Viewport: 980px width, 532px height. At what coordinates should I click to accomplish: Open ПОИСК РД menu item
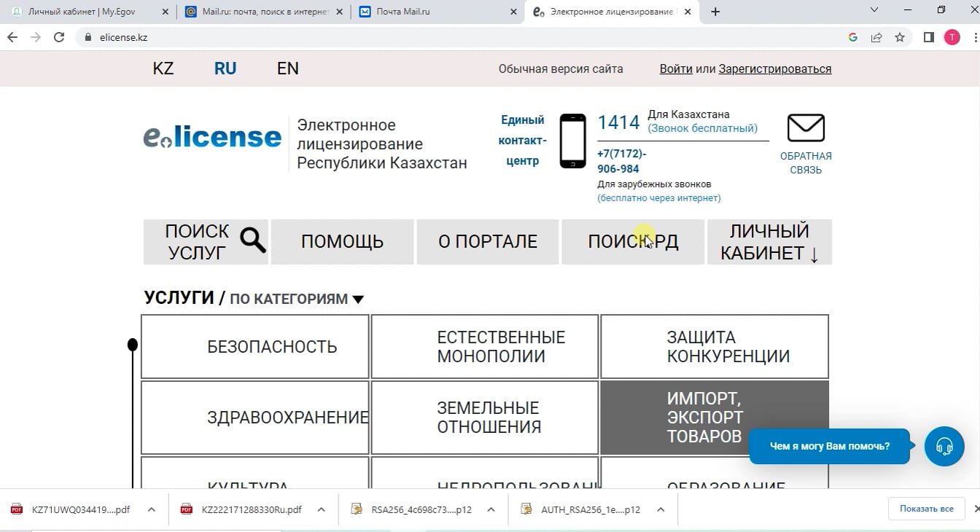(x=633, y=242)
